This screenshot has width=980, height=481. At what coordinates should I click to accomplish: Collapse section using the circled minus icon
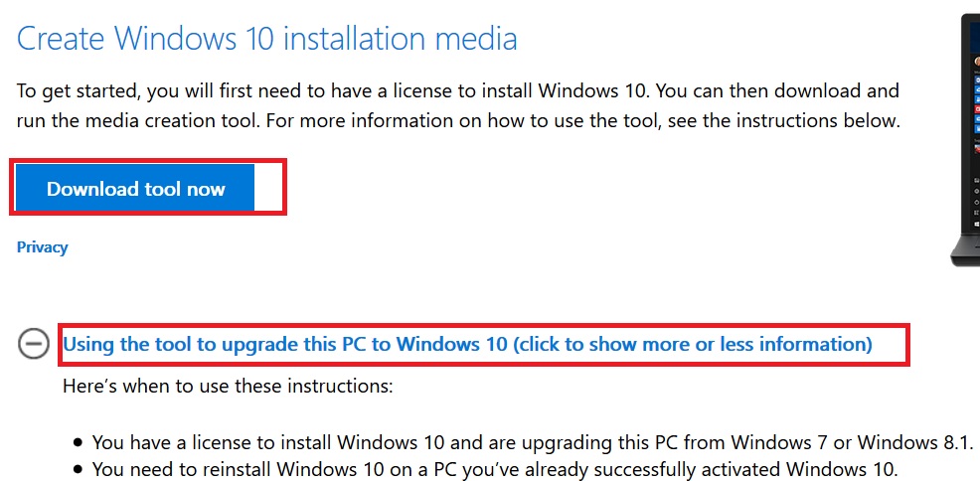coord(34,344)
